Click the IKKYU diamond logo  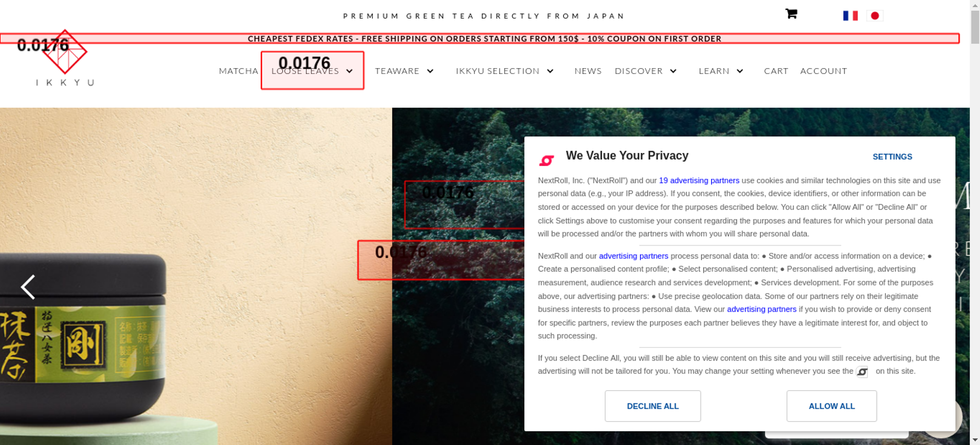65,52
